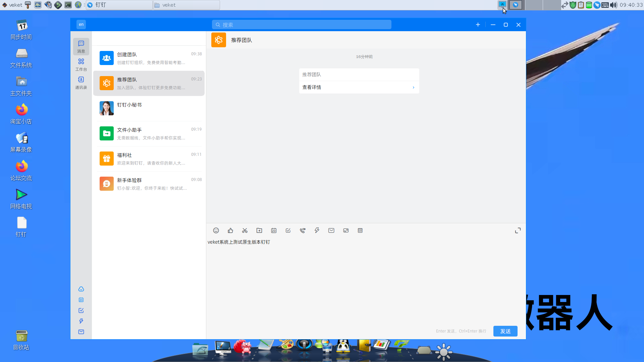The height and width of the screenshot is (362, 644).
Task: Click the code snippet icon in chat toolbar
Action: pos(360,231)
